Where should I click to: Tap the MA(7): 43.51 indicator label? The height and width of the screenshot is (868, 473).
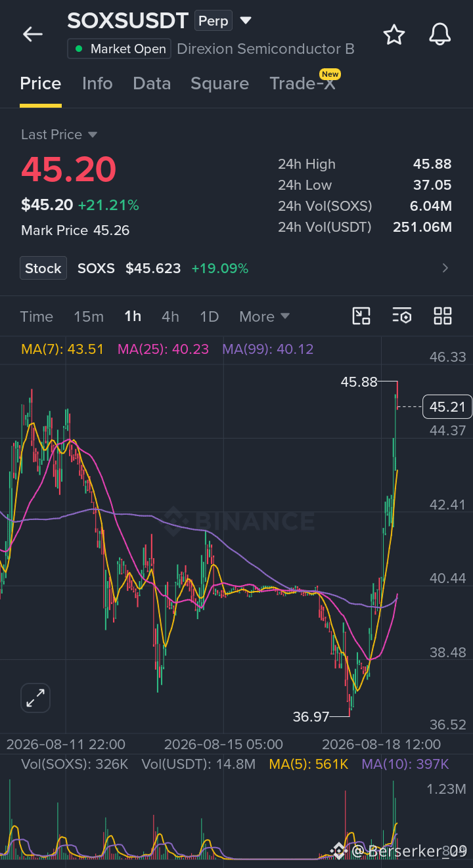click(62, 349)
